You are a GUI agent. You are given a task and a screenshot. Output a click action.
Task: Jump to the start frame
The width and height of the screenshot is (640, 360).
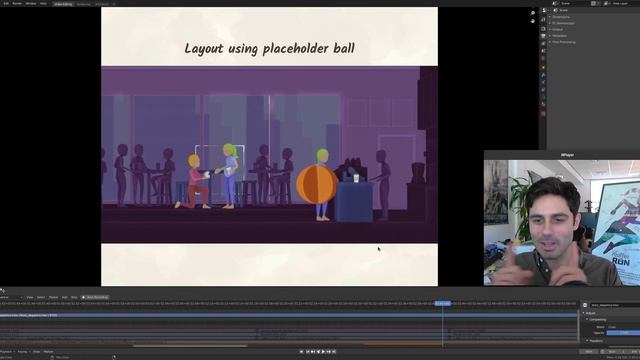pos(308,351)
